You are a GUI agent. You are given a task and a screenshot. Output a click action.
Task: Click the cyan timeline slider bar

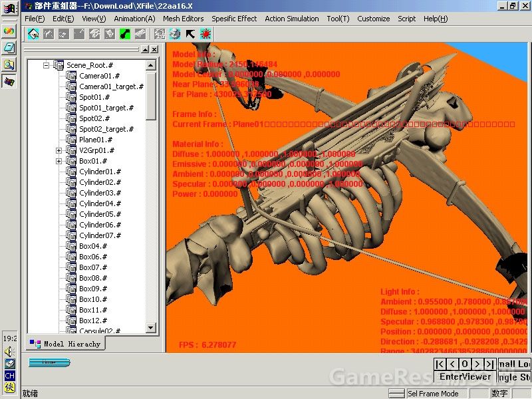(x=49, y=363)
